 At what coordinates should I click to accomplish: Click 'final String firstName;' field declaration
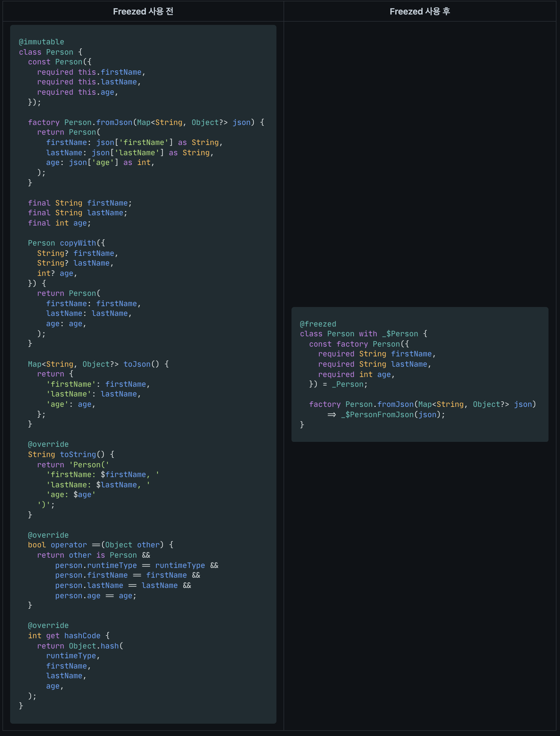(x=80, y=203)
